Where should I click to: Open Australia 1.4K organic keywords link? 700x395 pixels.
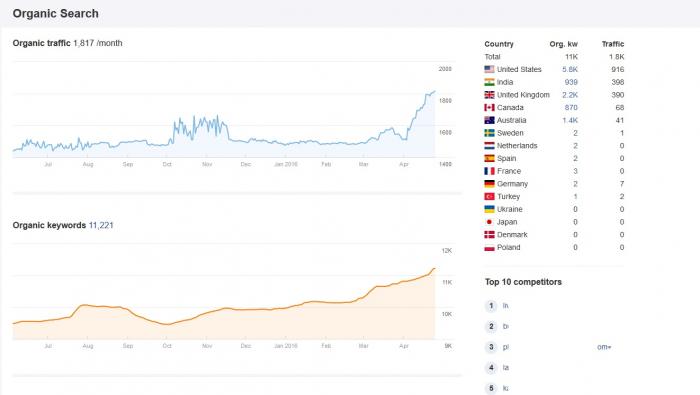coord(570,120)
